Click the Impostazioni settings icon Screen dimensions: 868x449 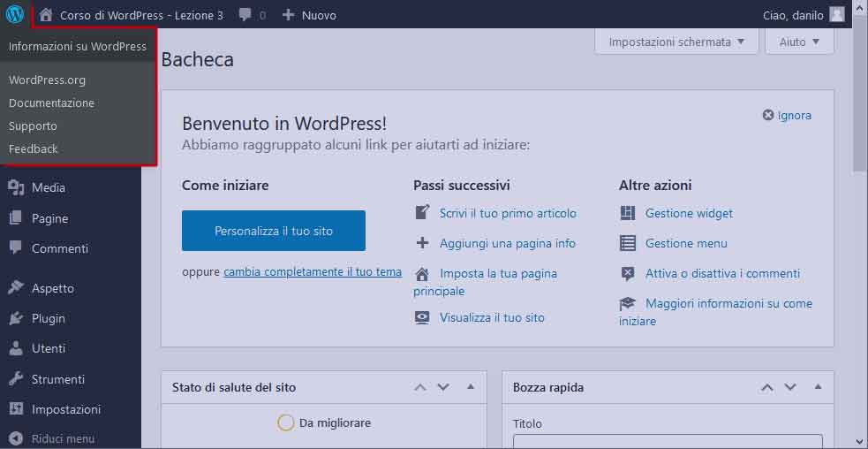coord(16,409)
